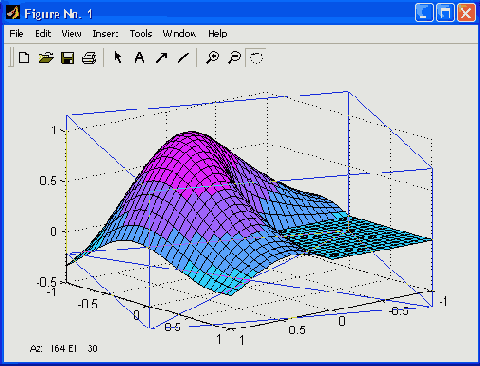Viewport: 480px width, 366px height.
Task: Activate the Zoom Out magnifier tool
Action: [x=234, y=58]
